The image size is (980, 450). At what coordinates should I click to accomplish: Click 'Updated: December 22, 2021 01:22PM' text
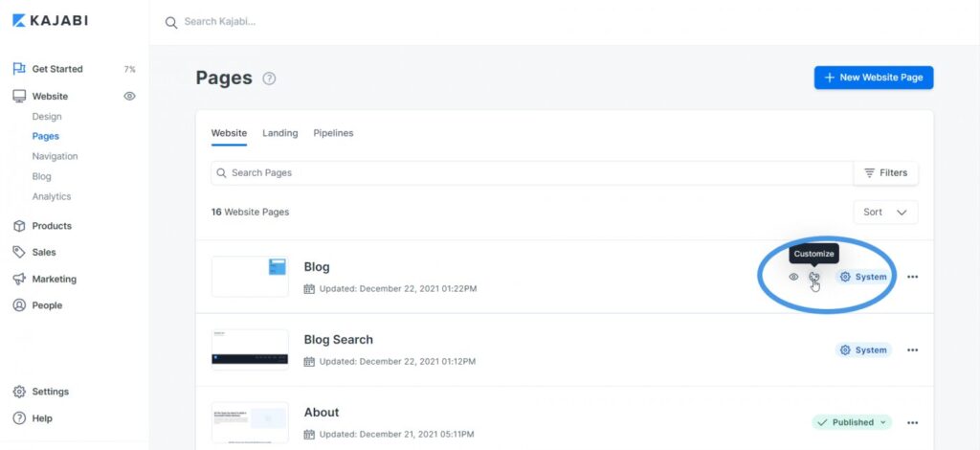pyautogui.click(x=398, y=289)
